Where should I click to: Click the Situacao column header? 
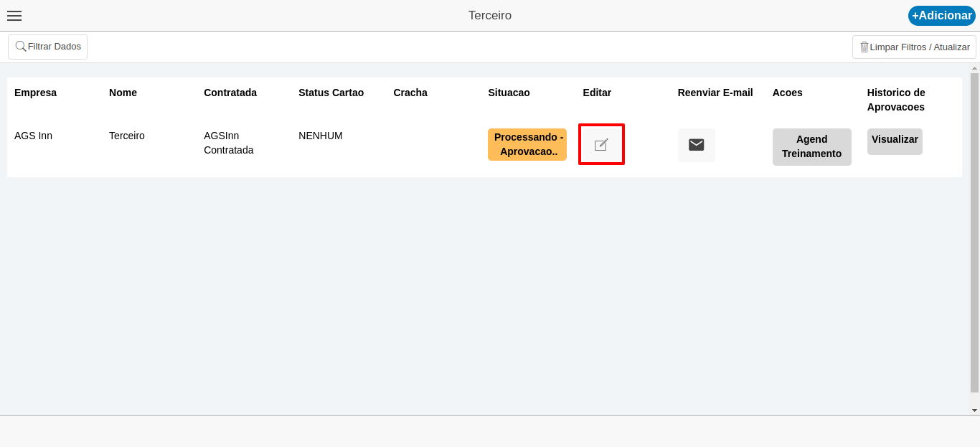509,93
